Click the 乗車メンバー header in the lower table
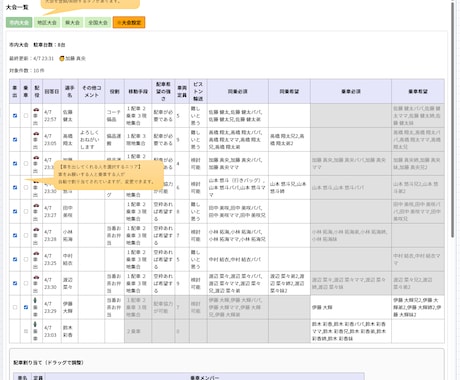This screenshot has width=460, height=380. (x=204, y=378)
